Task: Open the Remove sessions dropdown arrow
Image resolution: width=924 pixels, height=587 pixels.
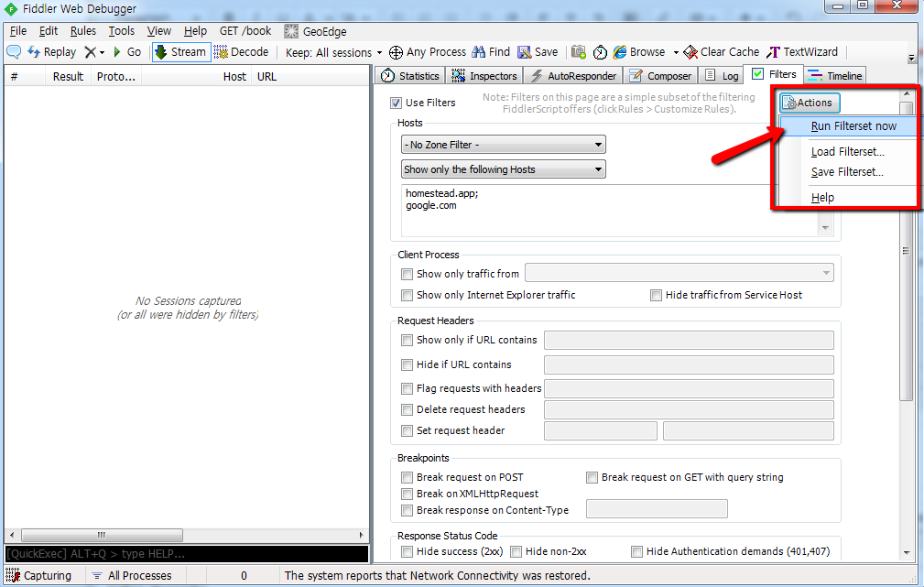Action: 102,52
